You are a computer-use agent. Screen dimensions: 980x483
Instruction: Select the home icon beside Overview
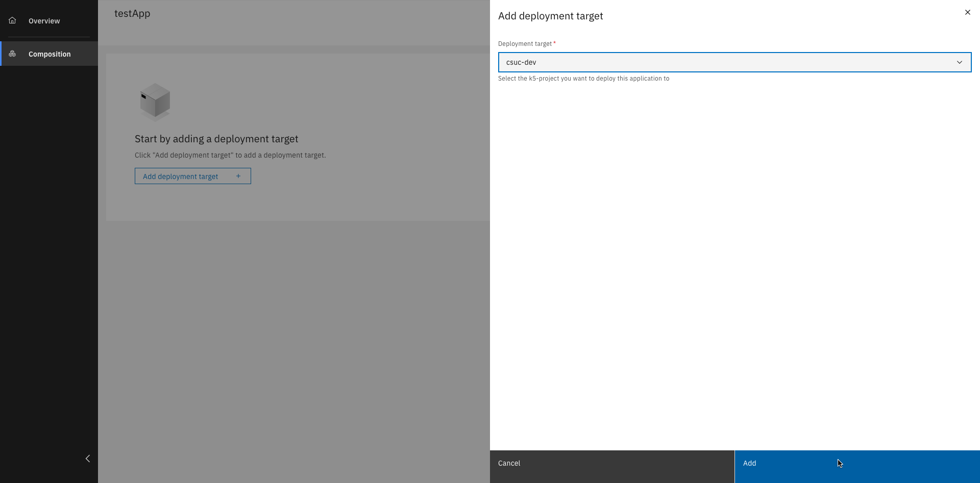click(x=12, y=20)
